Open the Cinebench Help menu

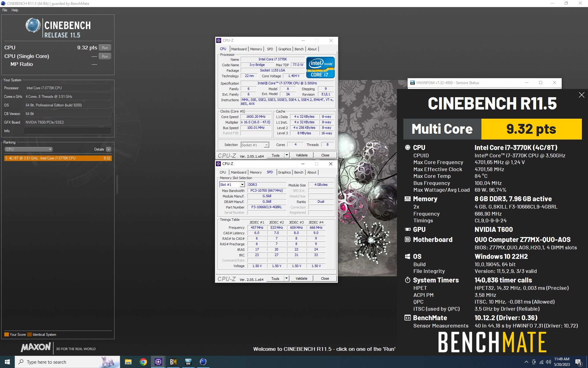click(x=15, y=10)
